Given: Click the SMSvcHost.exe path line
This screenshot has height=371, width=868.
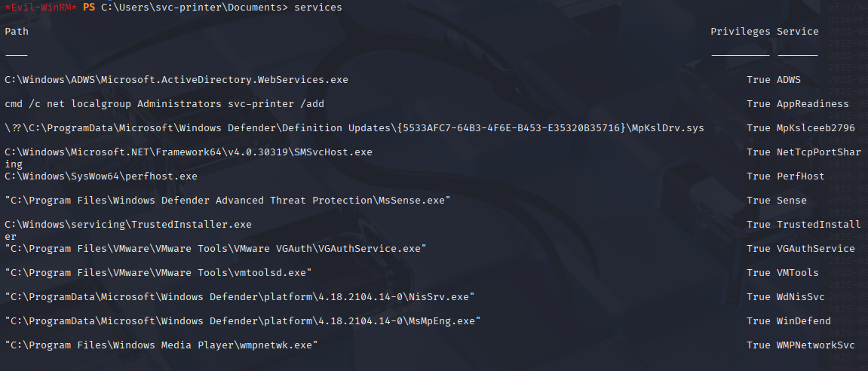Looking at the screenshot, I should click(x=189, y=152).
